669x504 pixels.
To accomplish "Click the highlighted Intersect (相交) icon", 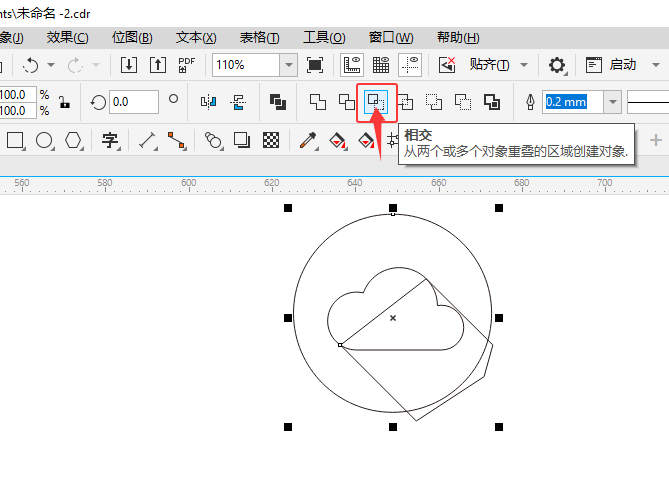I will pos(376,102).
